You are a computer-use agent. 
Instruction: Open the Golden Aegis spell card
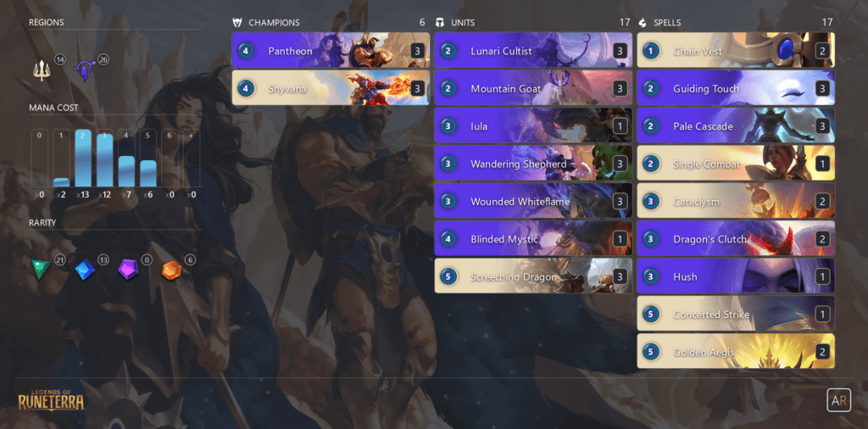pos(736,352)
